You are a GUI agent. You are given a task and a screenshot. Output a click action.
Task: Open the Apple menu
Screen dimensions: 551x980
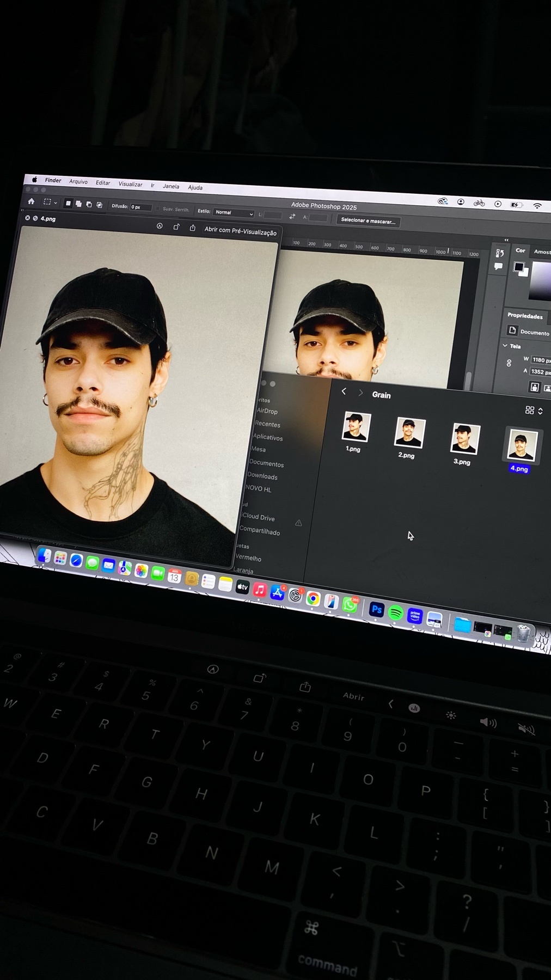coord(34,179)
